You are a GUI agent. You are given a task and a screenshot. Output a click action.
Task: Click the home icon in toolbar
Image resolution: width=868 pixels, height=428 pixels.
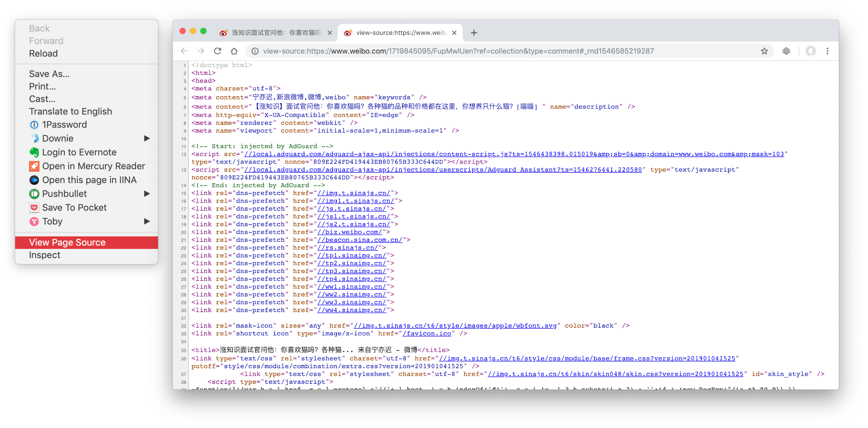point(234,51)
